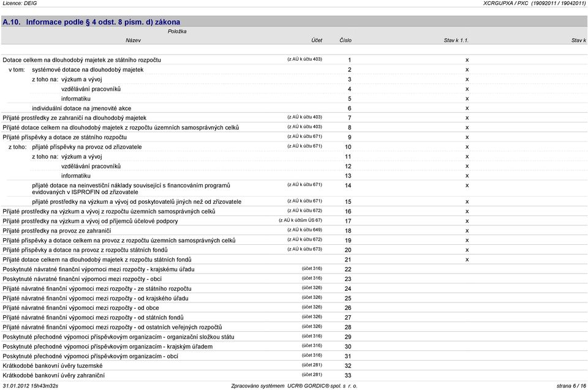This screenshot has width=588, height=390.
Task: Click 'Dotace celkem na dlouhodobý majetek ze státního rozpočtu'
Action: (x=81, y=60)
